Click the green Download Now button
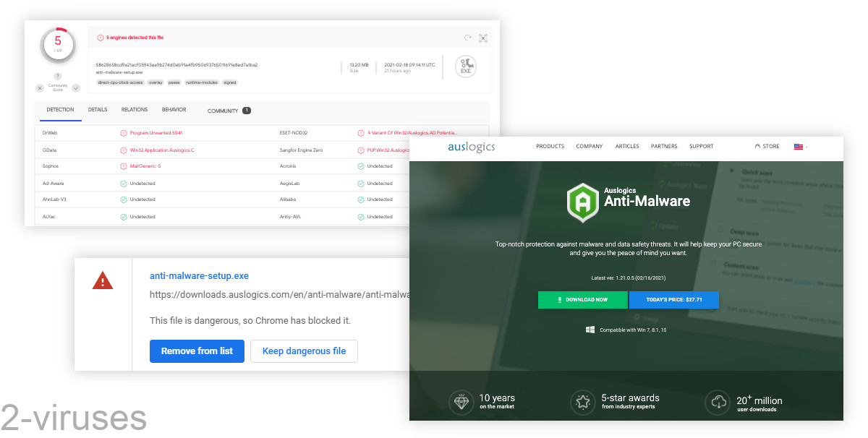 (x=582, y=299)
